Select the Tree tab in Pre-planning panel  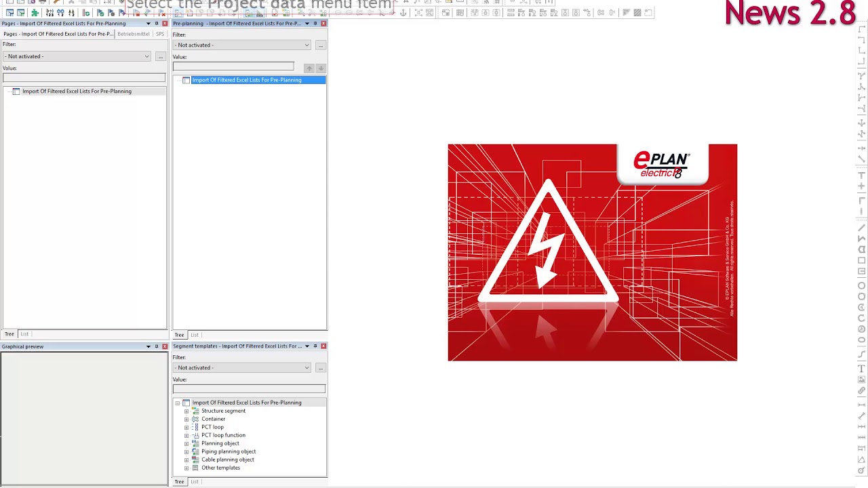click(179, 335)
